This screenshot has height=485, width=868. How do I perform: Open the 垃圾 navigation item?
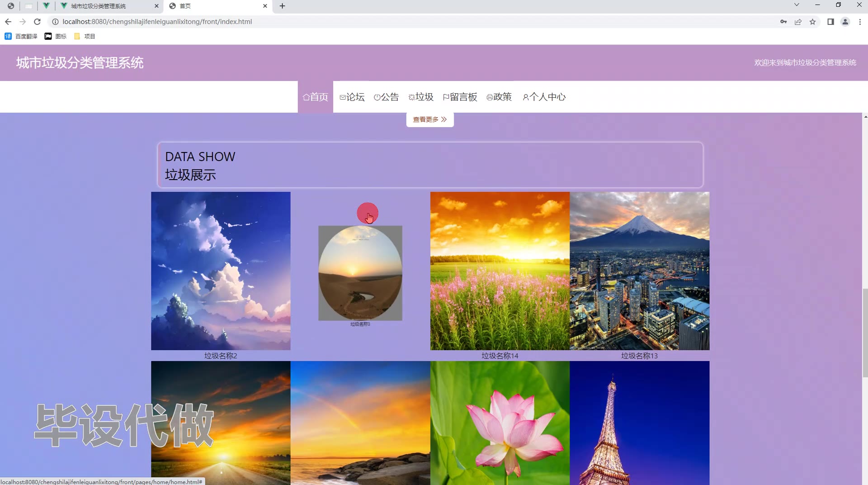click(x=421, y=97)
